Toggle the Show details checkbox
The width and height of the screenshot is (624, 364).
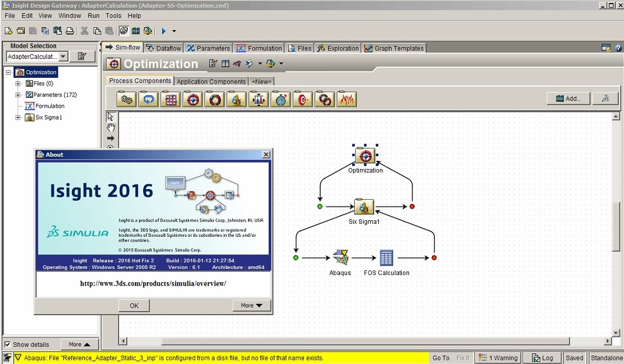coord(8,345)
